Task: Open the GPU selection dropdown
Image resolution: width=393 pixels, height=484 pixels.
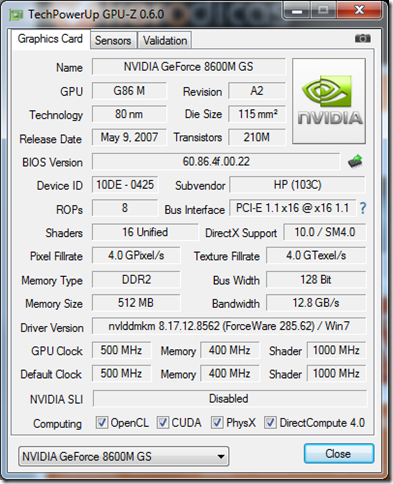Action: tap(124, 456)
